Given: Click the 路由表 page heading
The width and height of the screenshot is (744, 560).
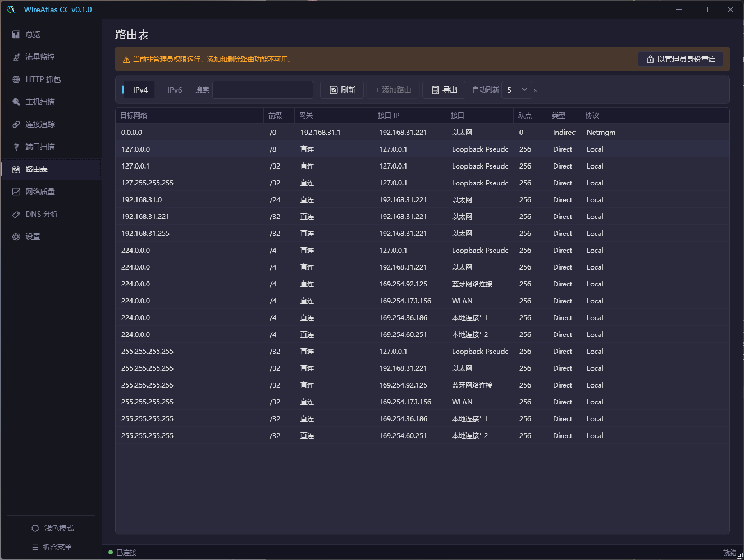Looking at the screenshot, I should pos(132,34).
